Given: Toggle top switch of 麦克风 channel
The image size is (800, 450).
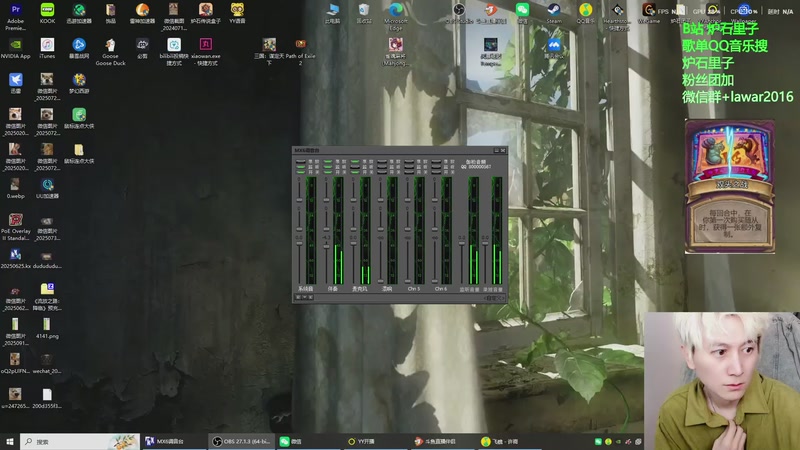Looking at the screenshot, I should pyautogui.click(x=355, y=161).
